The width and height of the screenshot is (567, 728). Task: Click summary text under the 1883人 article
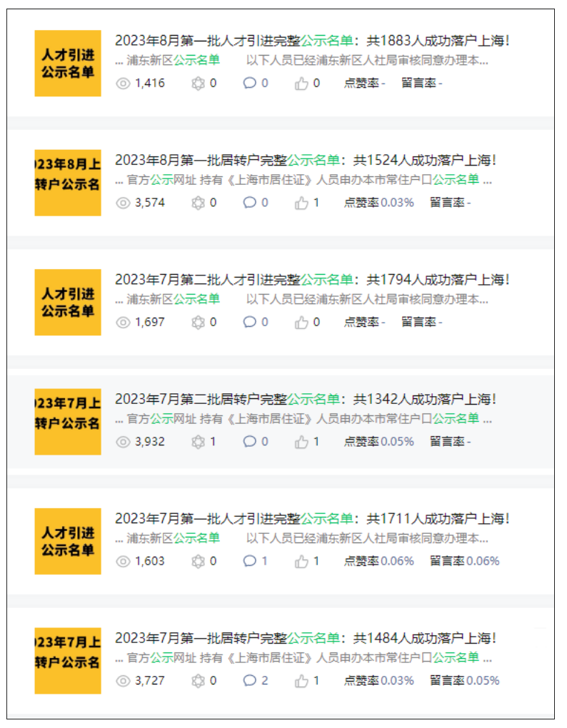pyautogui.click(x=302, y=61)
